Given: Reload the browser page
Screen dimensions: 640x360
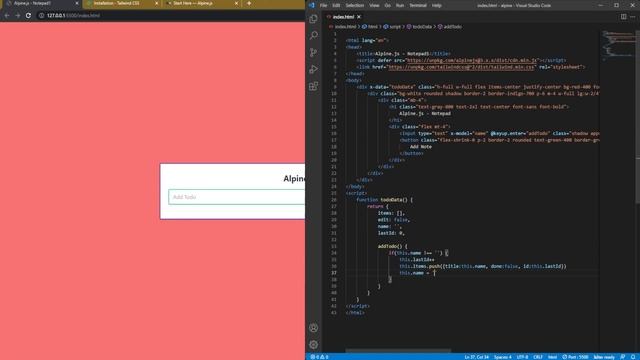Looking at the screenshot, I should tap(28, 16).
